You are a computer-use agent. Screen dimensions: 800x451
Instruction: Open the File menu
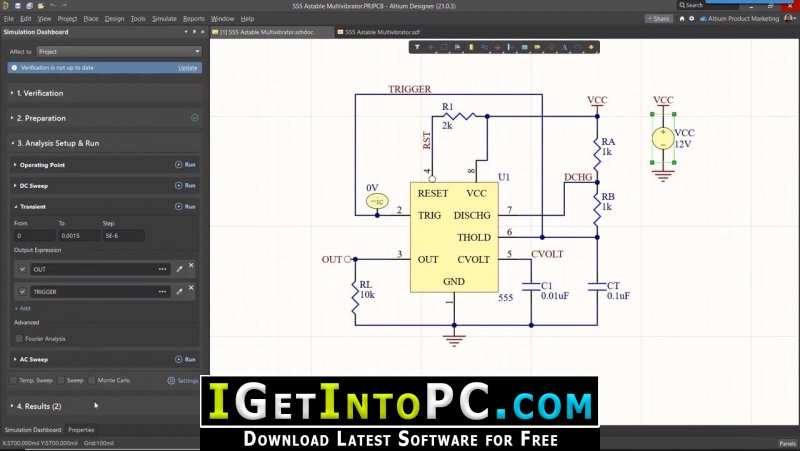click(9, 18)
